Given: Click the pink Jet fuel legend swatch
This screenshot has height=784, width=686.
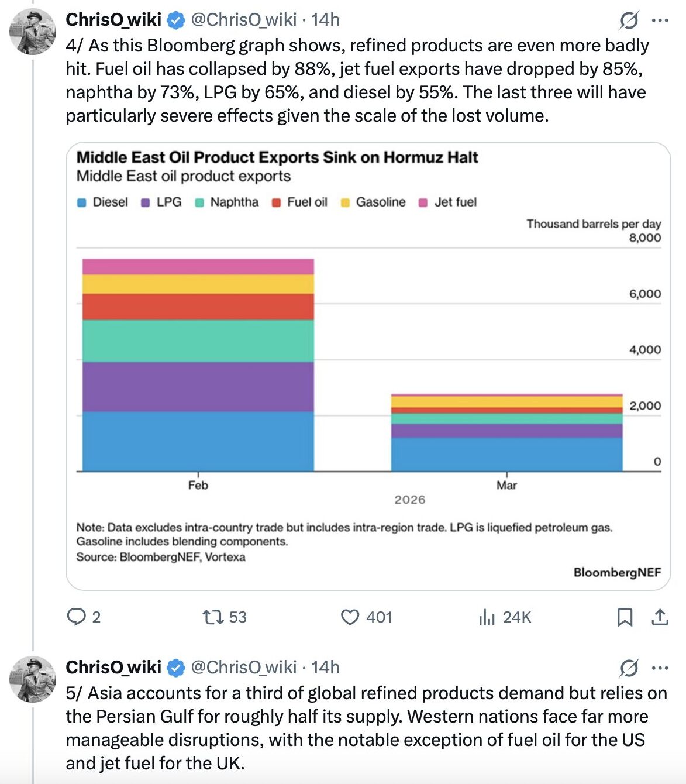Looking at the screenshot, I should 423,202.
